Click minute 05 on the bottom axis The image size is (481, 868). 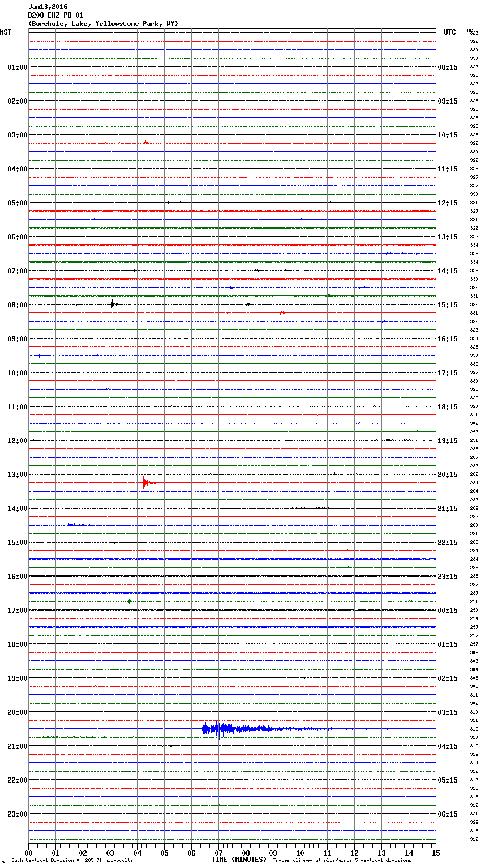click(x=164, y=853)
